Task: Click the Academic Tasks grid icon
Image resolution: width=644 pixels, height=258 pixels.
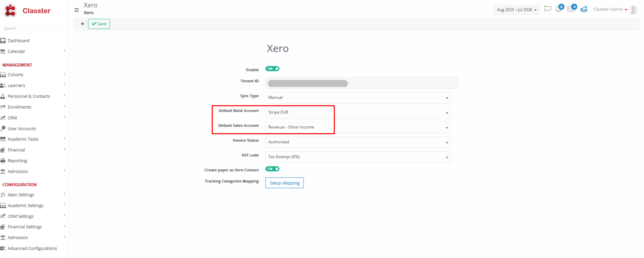Action: pos(3,139)
